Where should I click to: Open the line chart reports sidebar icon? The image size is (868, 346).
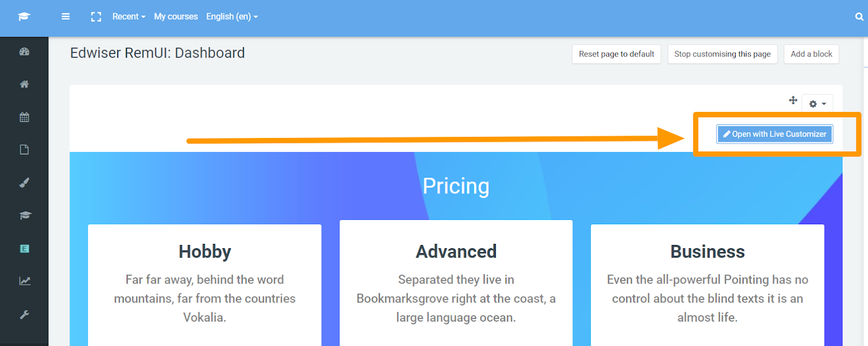[x=25, y=281]
